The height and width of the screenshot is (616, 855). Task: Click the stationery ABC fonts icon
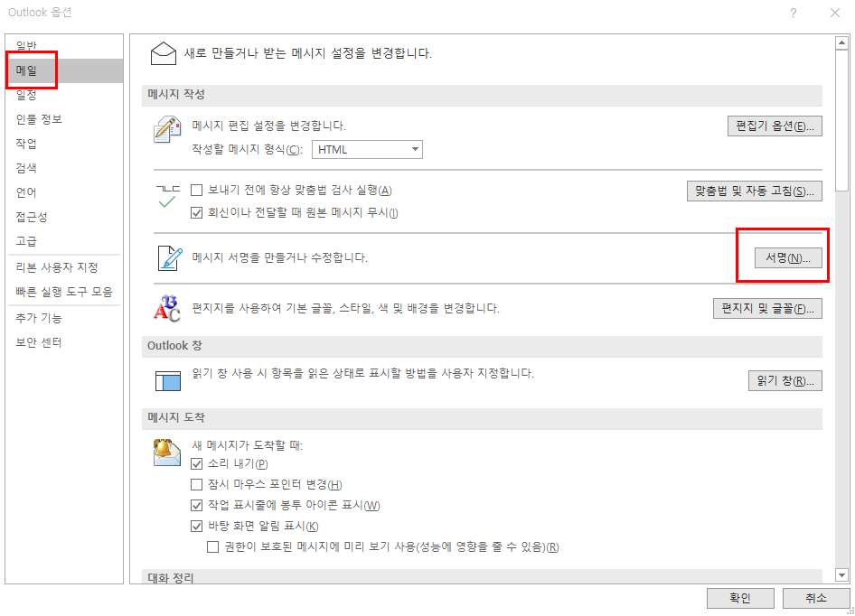point(167,308)
